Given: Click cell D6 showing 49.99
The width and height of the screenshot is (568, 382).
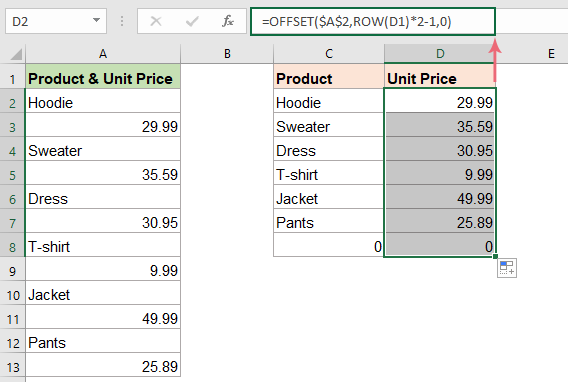Looking at the screenshot, I should tap(440, 197).
